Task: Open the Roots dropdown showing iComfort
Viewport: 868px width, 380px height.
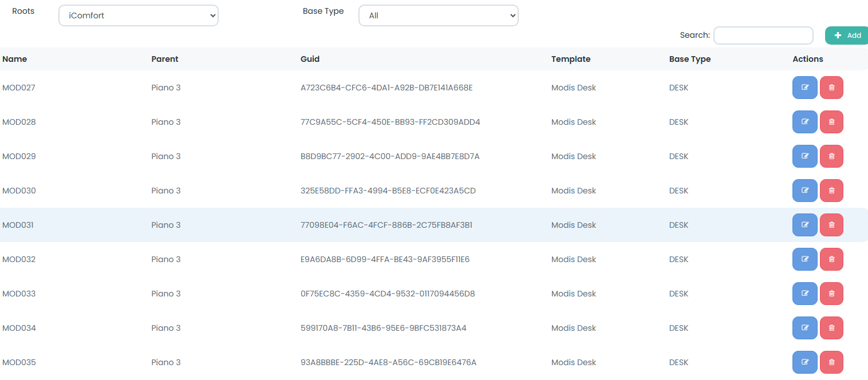Action: pos(138,15)
